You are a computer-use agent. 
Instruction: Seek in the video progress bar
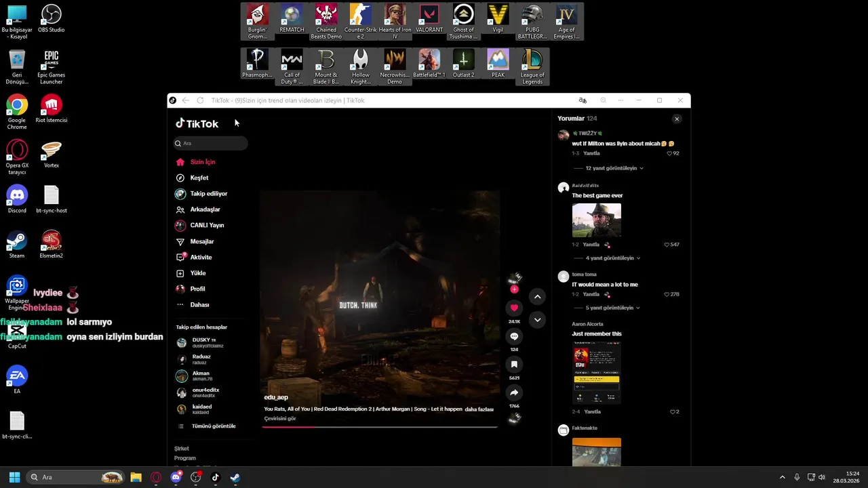[380, 427]
